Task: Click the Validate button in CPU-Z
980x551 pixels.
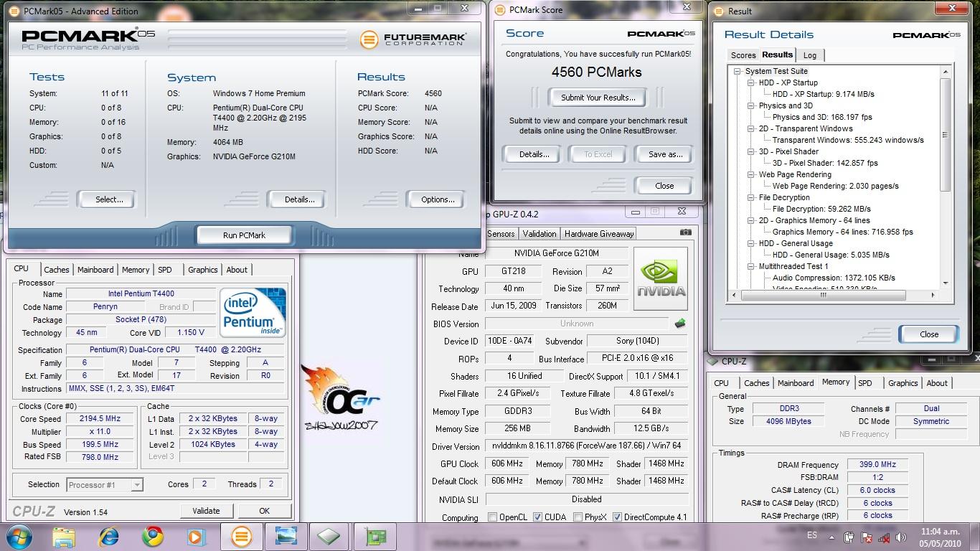Action: [x=206, y=511]
